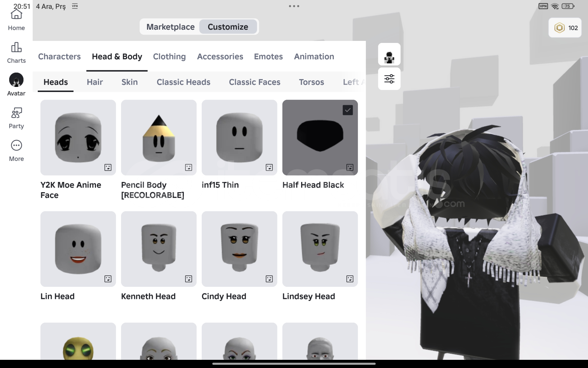Open item details icon on Lindsey Head card
588x368 pixels.
point(350,279)
